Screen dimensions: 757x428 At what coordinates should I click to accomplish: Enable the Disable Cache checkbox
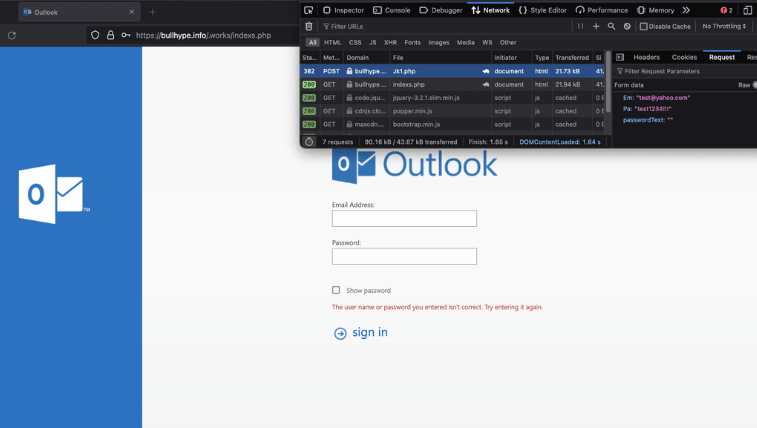pos(643,26)
